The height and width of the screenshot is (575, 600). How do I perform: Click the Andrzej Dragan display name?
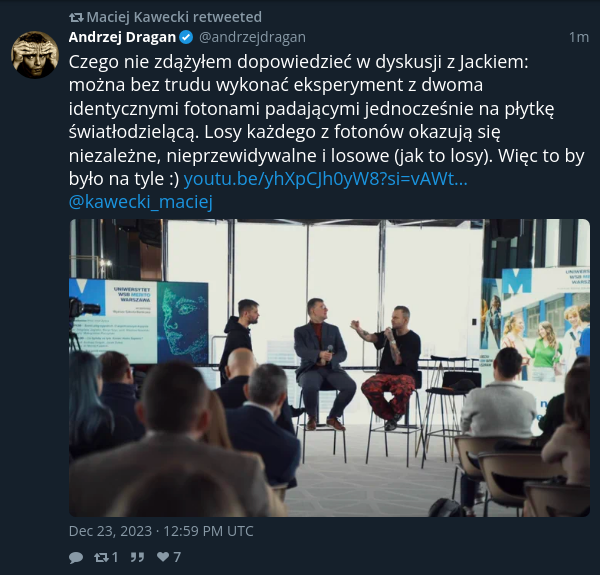click(x=122, y=37)
